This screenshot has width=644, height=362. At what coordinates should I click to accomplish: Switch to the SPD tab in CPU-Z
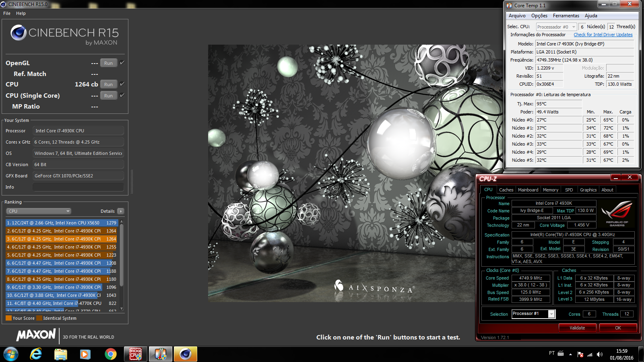(x=569, y=190)
